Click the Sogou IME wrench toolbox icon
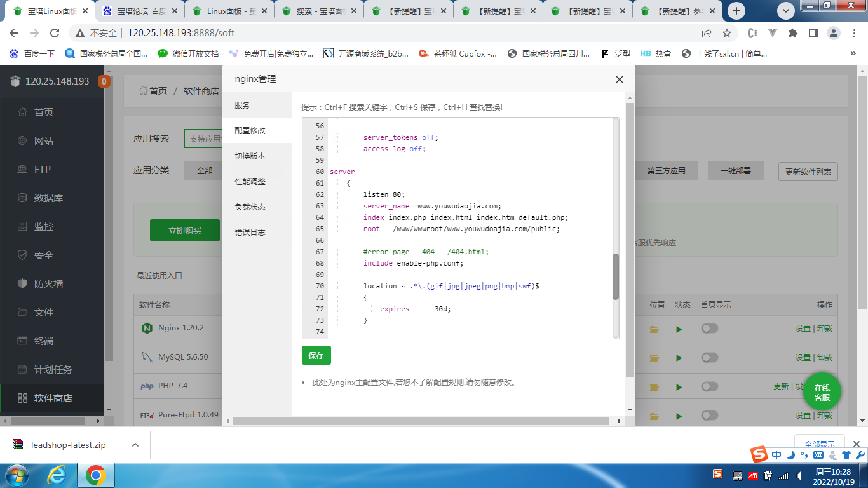This screenshot has height=488, width=868. tap(860, 455)
